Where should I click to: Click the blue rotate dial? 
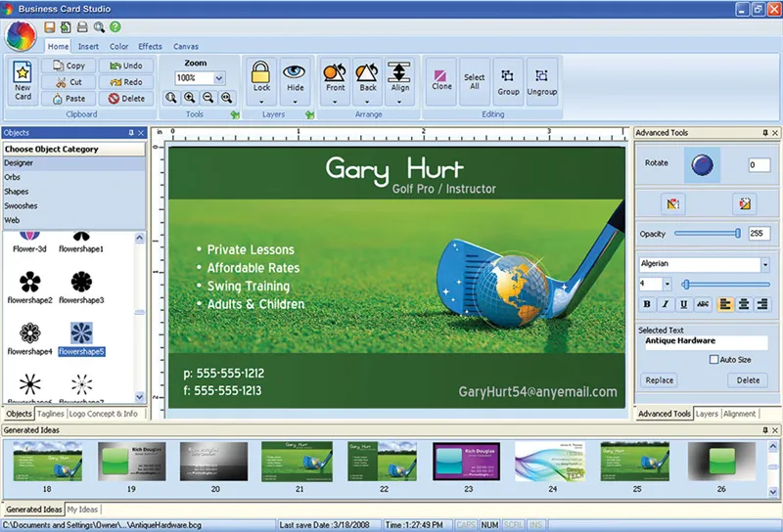coord(702,164)
